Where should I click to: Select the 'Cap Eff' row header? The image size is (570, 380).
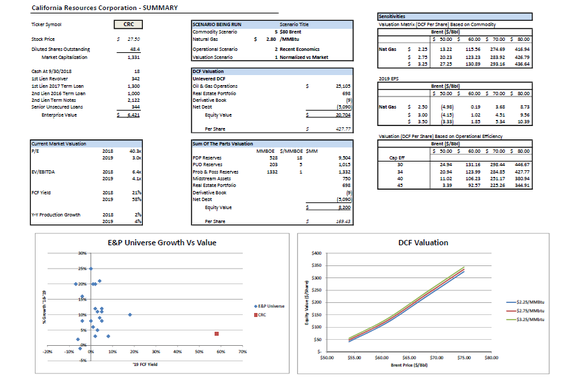pos(397,158)
